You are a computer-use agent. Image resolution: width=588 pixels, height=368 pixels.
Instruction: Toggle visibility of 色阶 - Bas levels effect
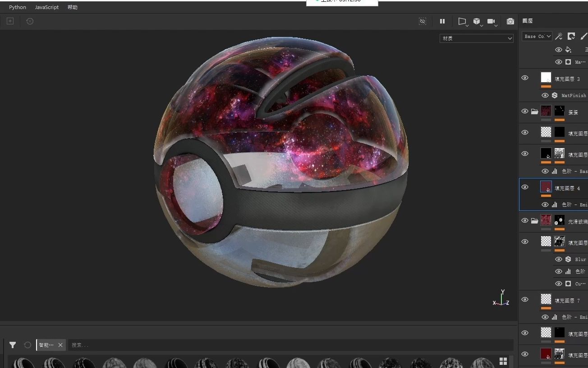(x=545, y=171)
